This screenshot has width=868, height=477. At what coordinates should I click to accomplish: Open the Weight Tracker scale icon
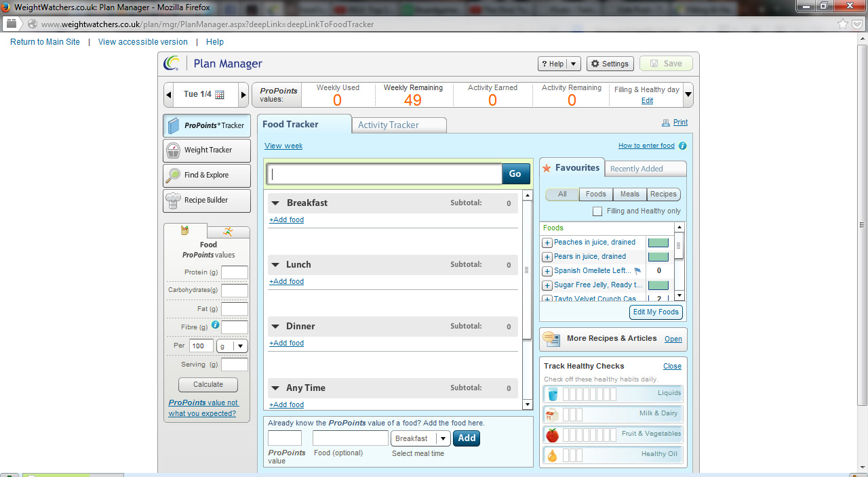coord(174,150)
